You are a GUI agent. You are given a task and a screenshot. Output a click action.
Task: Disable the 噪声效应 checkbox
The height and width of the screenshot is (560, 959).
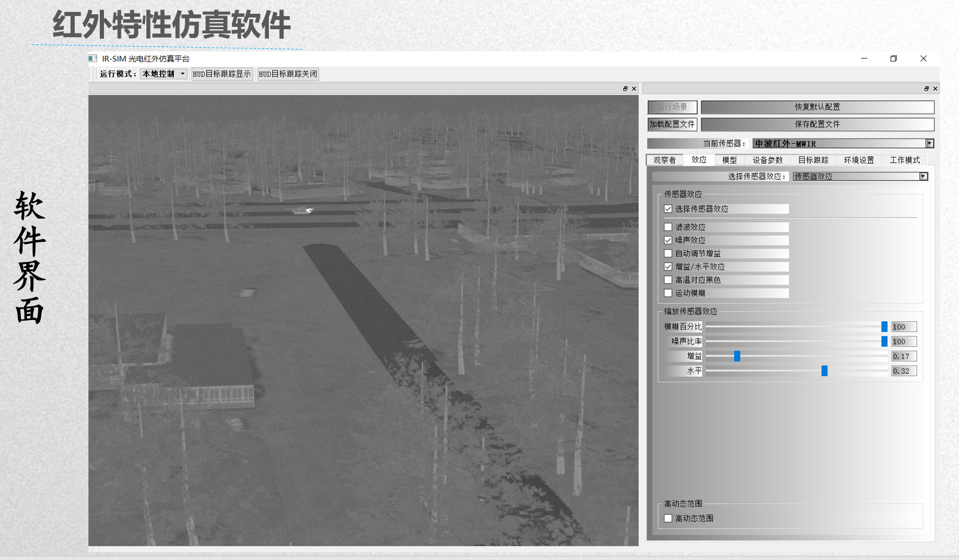pyautogui.click(x=668, y=240)
